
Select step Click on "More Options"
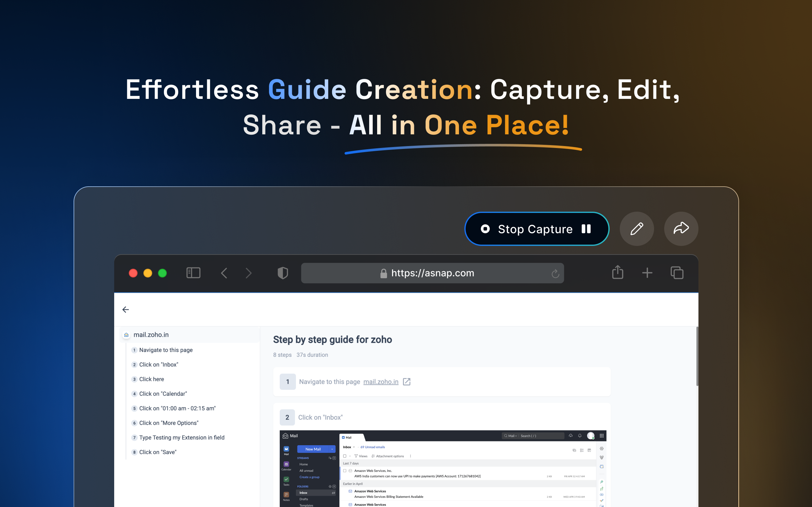coord(168,423)
